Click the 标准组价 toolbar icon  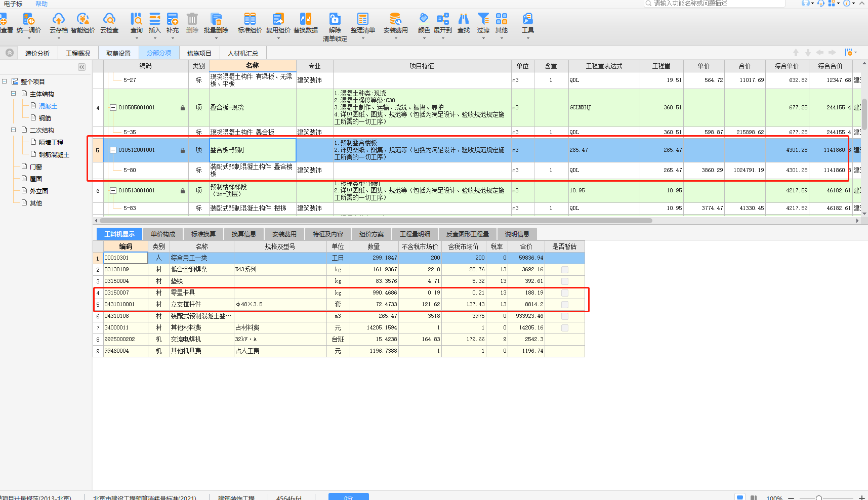point(250,20)
